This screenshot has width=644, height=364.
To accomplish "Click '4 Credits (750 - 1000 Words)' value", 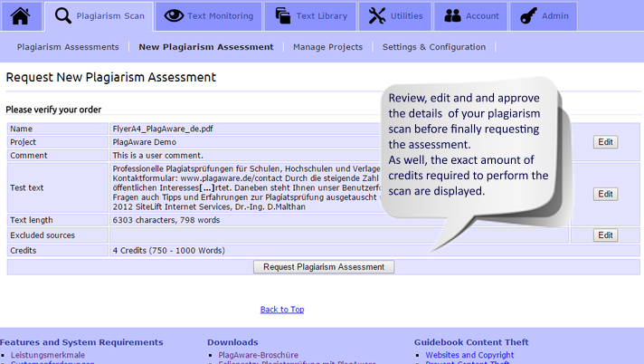I will point(168,251).
